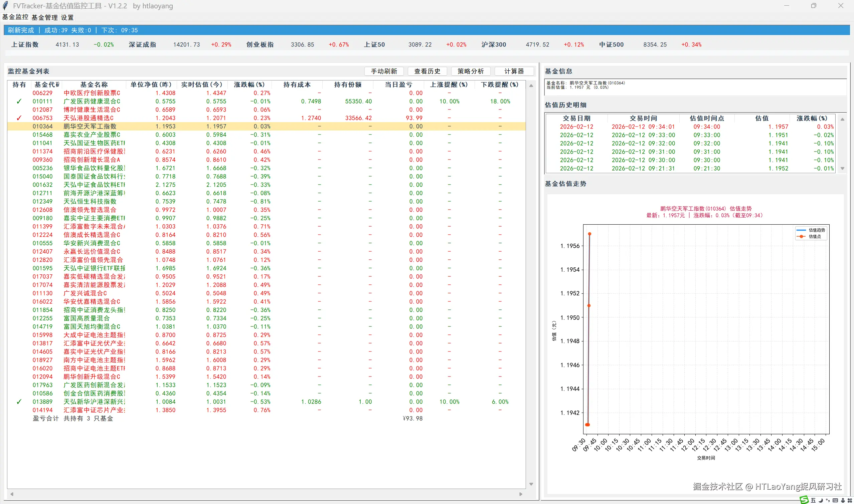Screen dimensions: 854x504
Task: Click the moon icon in IME bar
Action: [821, 500]
